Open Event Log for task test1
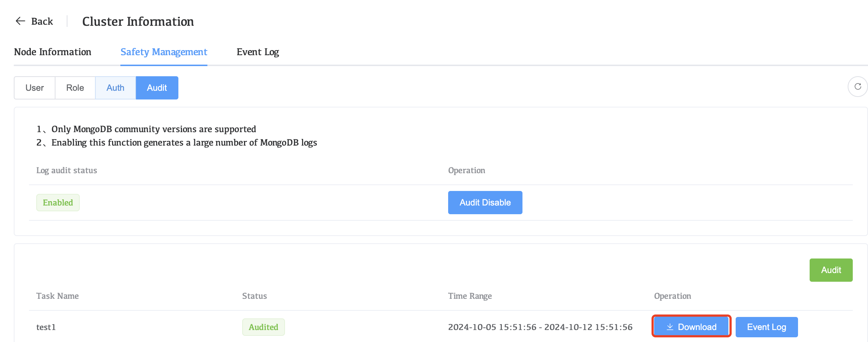Screen dimensions: 868x342 [766, 327]
